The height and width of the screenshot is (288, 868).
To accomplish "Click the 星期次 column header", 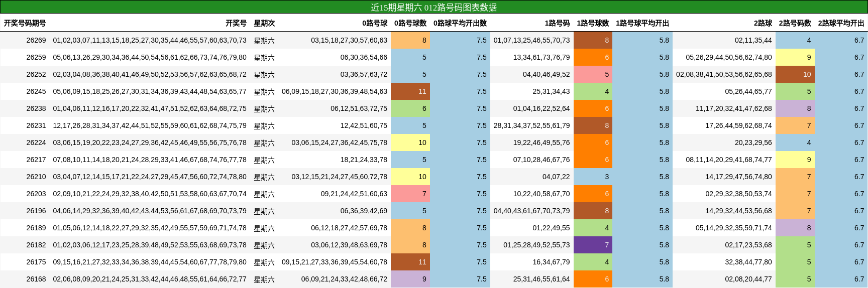I will click(x=264, y=23).
